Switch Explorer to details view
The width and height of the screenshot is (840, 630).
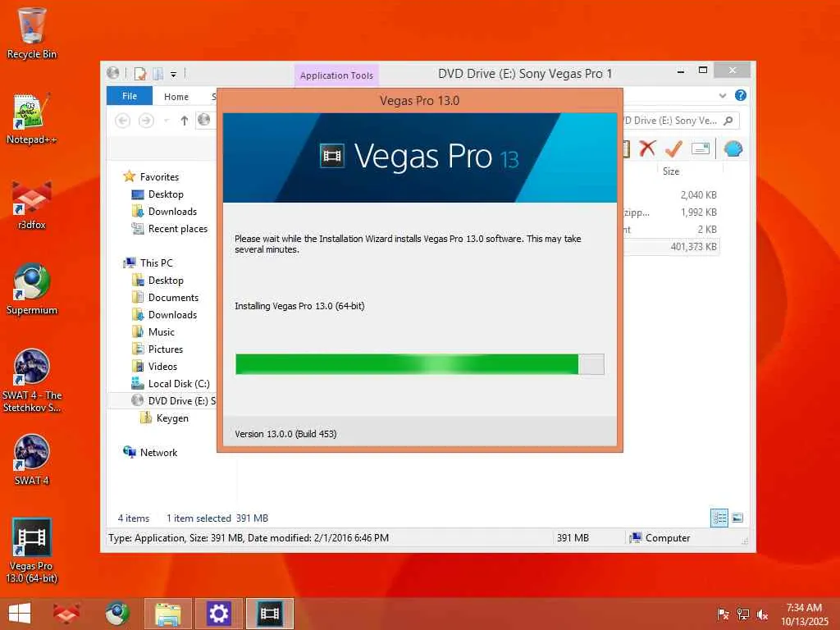coord(719,518)
